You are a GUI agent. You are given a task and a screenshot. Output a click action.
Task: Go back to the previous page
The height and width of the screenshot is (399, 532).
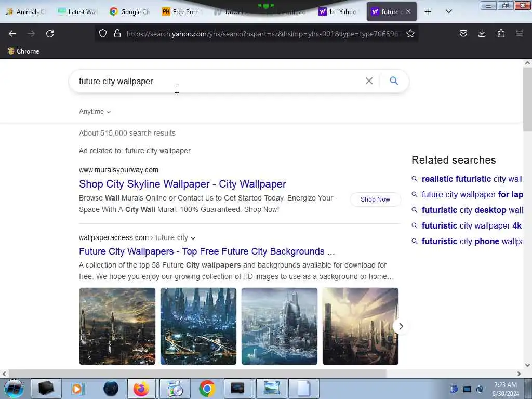pyautogui.click(x=12, y=34)
